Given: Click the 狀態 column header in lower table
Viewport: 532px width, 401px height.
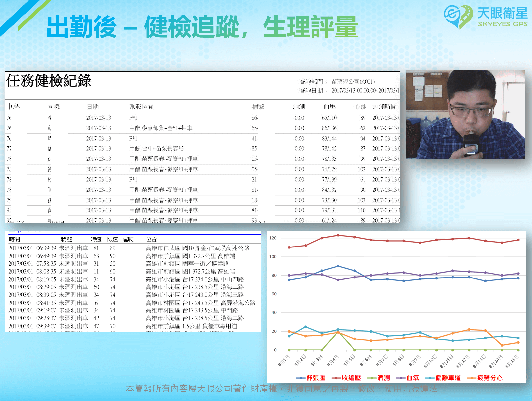Looking at the screenshot, I should tap(66, 239).
